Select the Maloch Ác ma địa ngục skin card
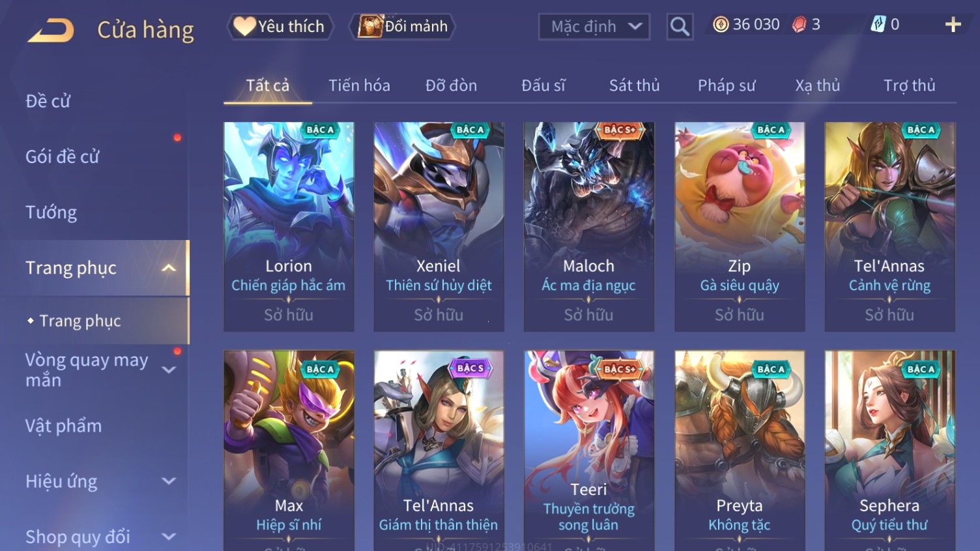Screen dimensions: 980x551 point(588,227)
